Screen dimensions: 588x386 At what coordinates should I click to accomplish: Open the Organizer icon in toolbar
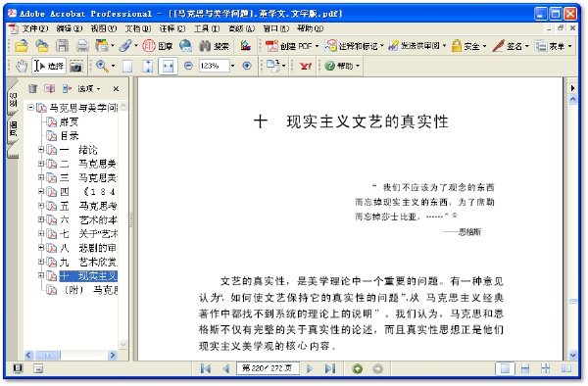(102, 46)
